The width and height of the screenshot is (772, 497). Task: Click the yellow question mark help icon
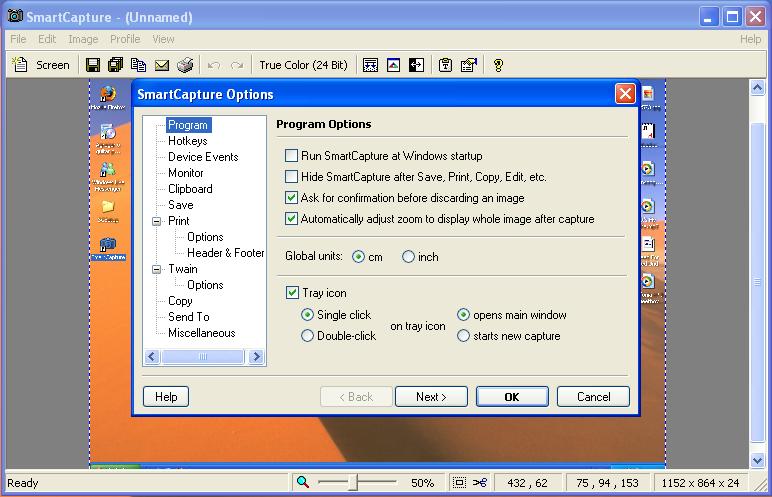pos(498,65)
